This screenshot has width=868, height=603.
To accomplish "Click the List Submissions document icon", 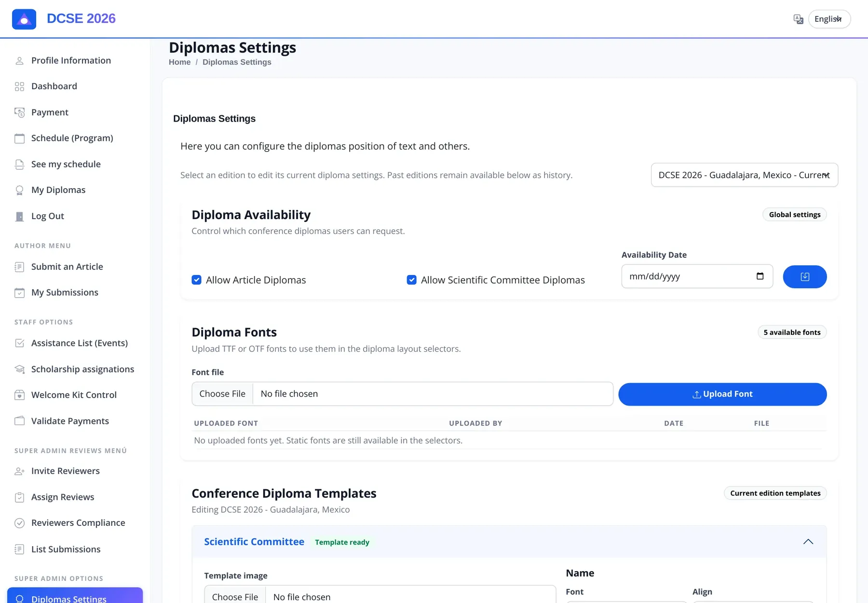I will point(19,549).
